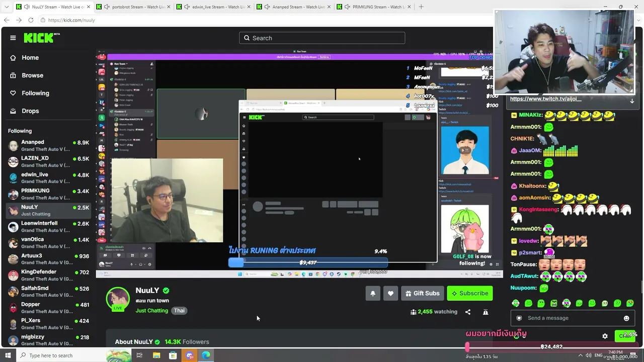Viewport: 644px width, 362px height.
Task: Reload the kick.com/nuuly page
Action: click(31, 20)
